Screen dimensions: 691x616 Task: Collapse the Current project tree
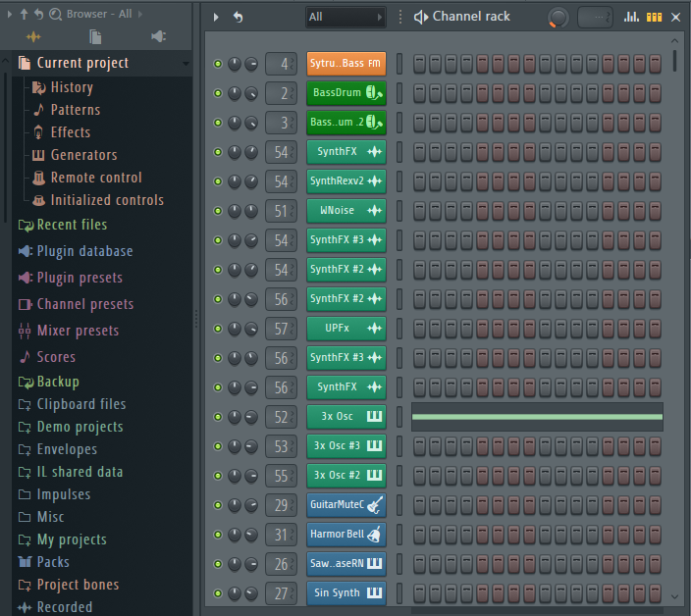tap(186, 64)
